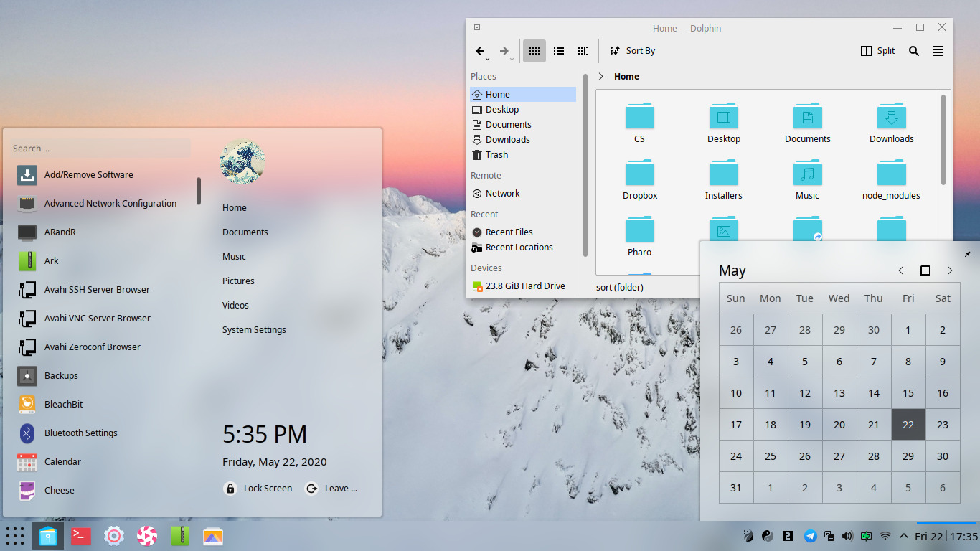Open Recent Files in Dolphin sidebar
Screen dimensions: 980x551
[523, 232]
